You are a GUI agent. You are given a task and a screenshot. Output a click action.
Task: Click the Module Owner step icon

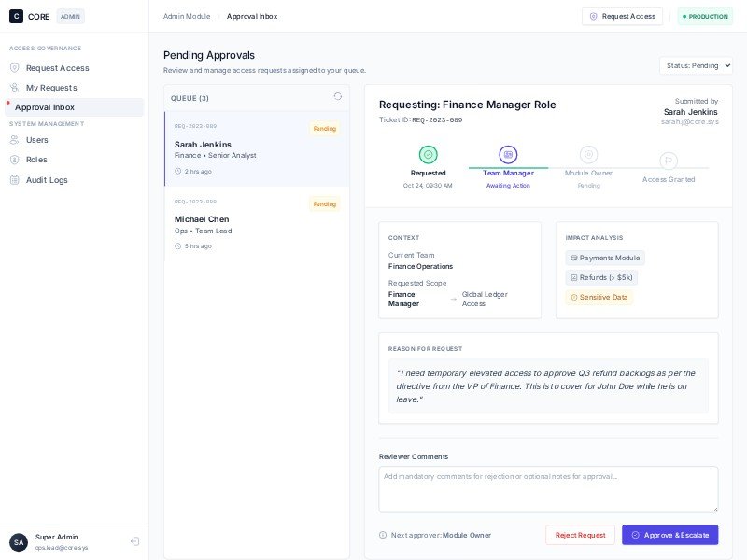[x=588, y=155]
